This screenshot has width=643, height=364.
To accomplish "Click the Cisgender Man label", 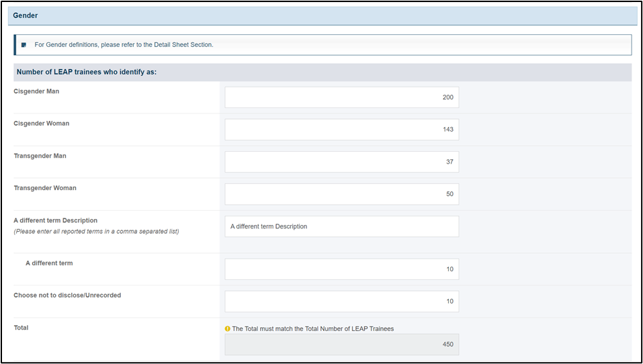I will (x=36, y=91).
